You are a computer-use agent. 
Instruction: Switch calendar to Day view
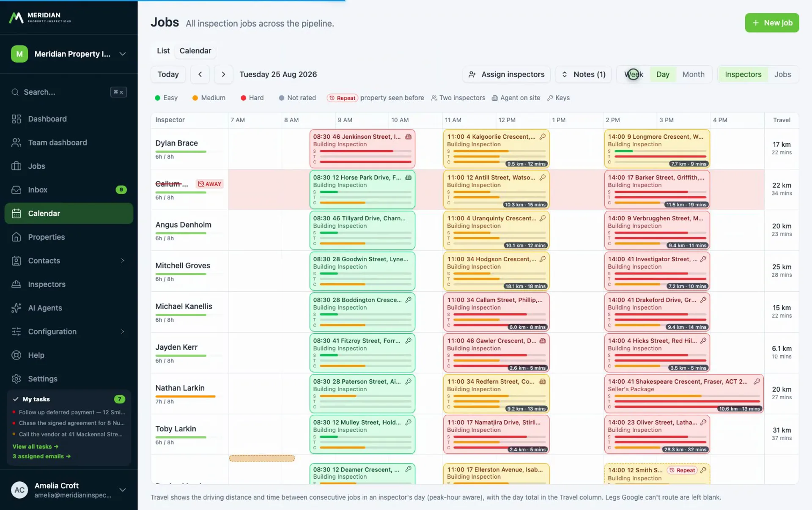point(663,74)
